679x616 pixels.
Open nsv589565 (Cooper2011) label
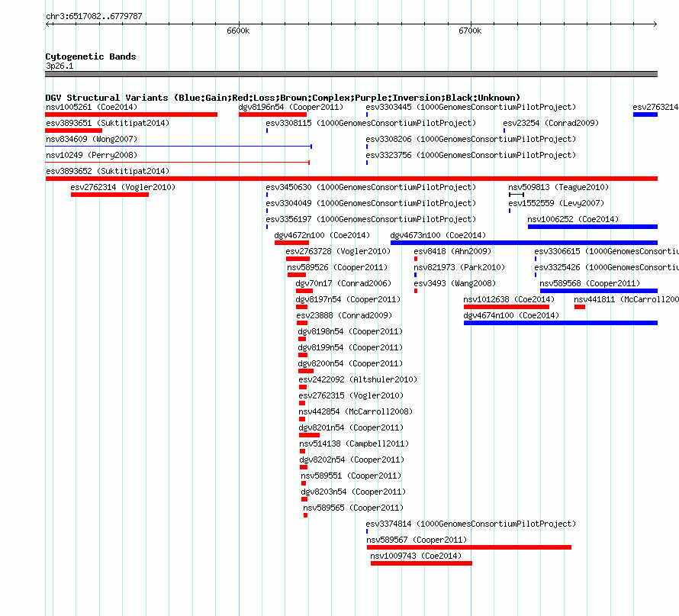[353, 508]
